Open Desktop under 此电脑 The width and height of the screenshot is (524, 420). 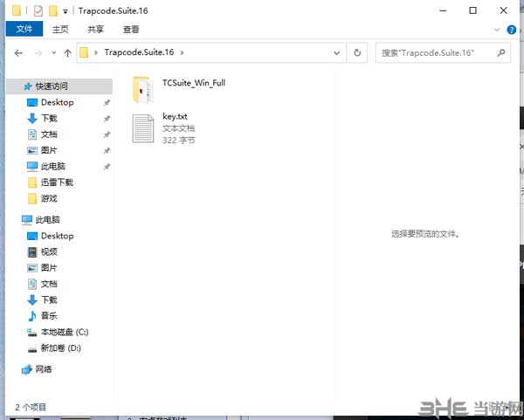57,236
